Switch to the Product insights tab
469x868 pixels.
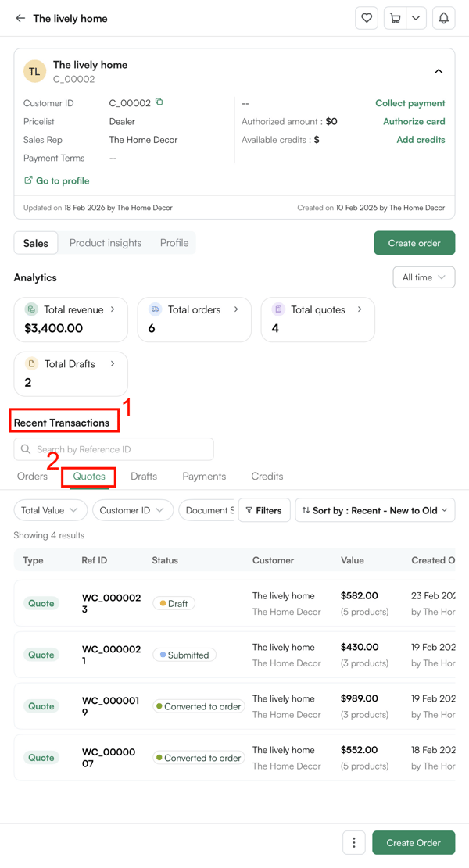click(x=106, y=243)
